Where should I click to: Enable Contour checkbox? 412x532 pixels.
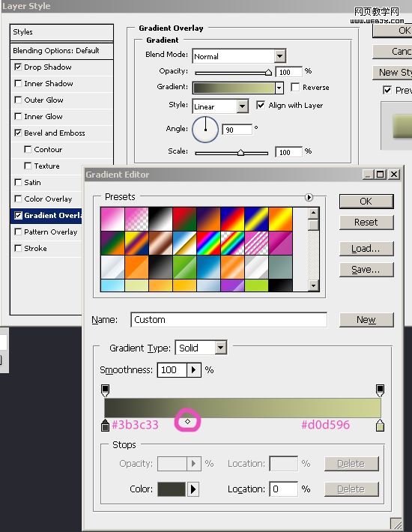pyautogui.click(x=28, y=149)
